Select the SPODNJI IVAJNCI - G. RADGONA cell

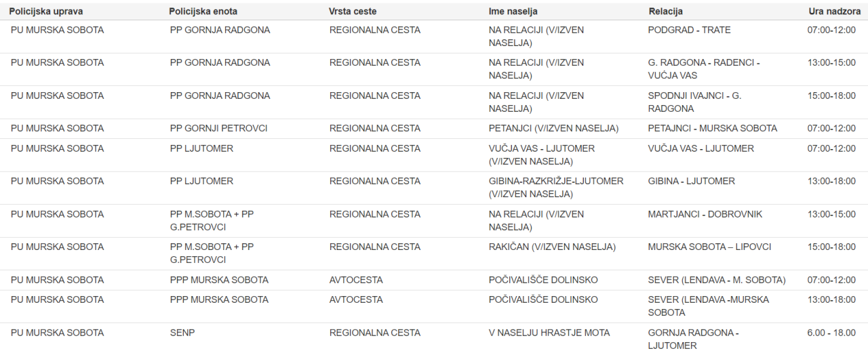(x=694, y=102)
